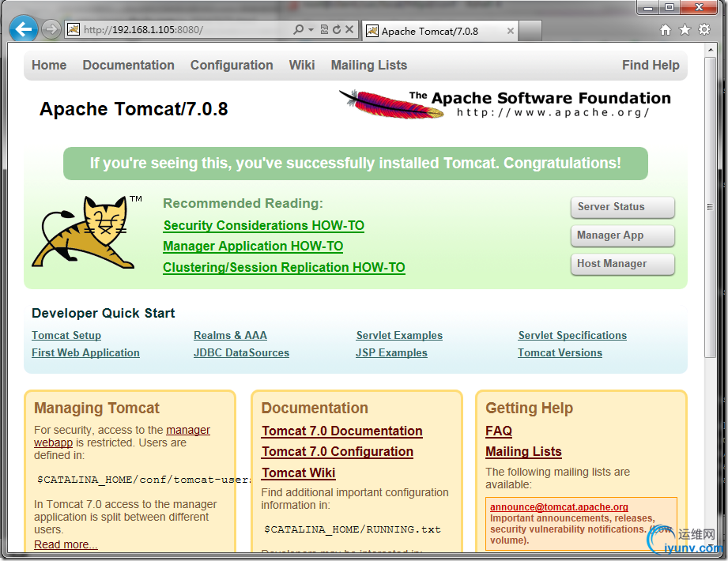Open the Tools gear menu
The width and height of the screenshot is (728, 561).
(x=704, y=30)
